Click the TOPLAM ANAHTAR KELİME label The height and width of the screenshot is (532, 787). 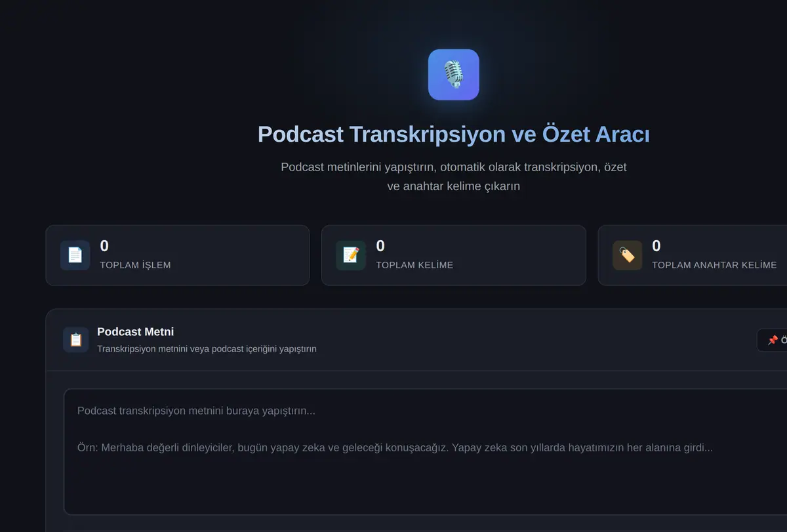714,265
